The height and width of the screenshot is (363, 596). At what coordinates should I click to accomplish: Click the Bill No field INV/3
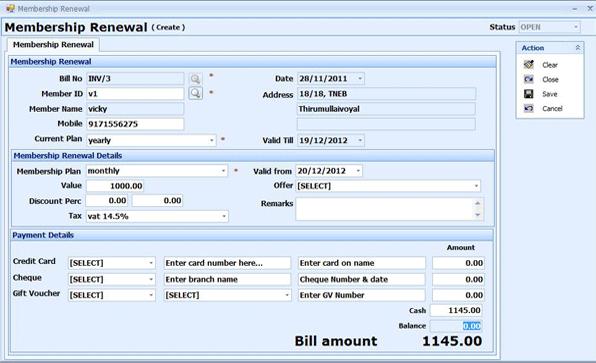pos(135,79)
